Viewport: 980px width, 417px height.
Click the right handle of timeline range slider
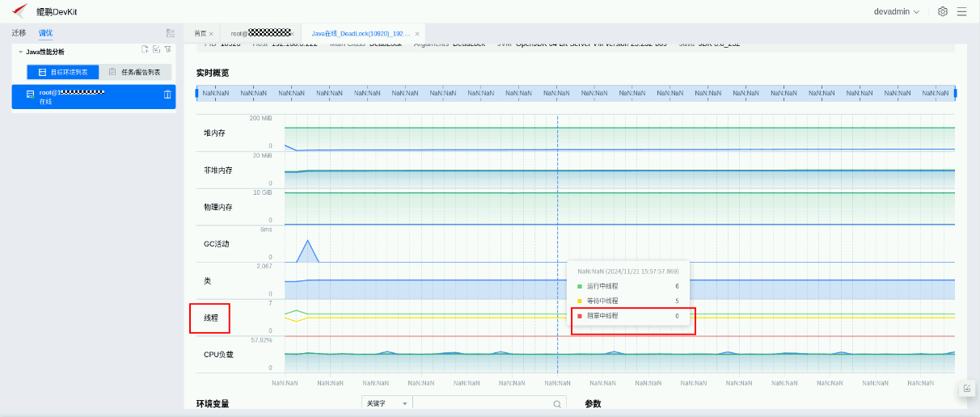click(955, 93)
